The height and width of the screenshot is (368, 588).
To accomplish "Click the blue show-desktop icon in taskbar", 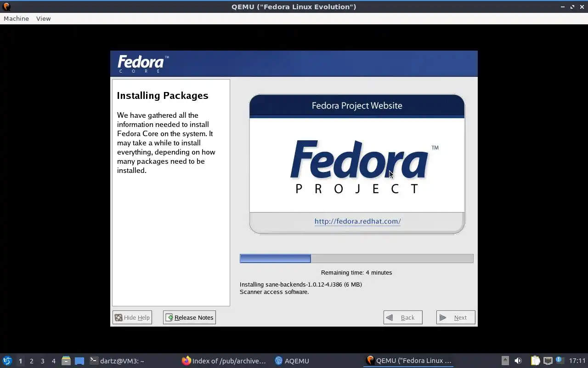I will 79,361.
